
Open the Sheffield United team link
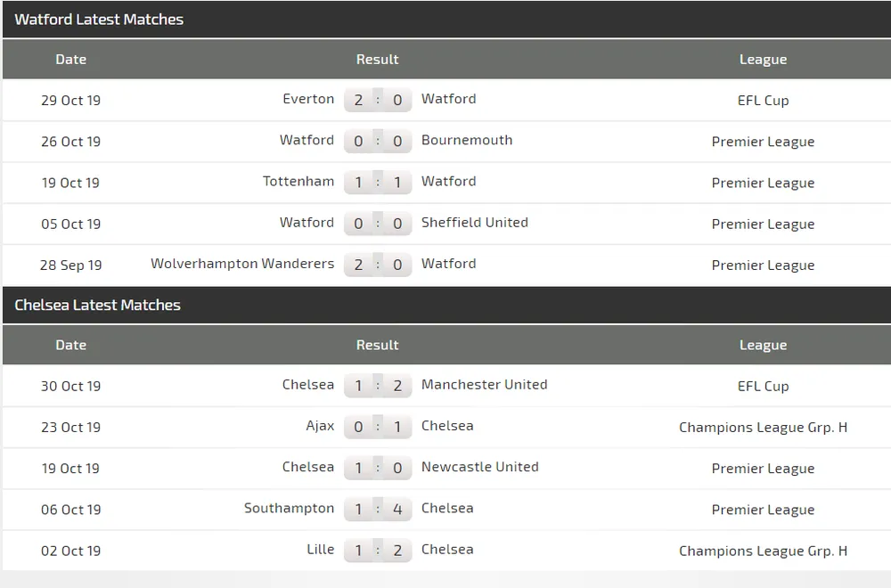tap(475, 222)
